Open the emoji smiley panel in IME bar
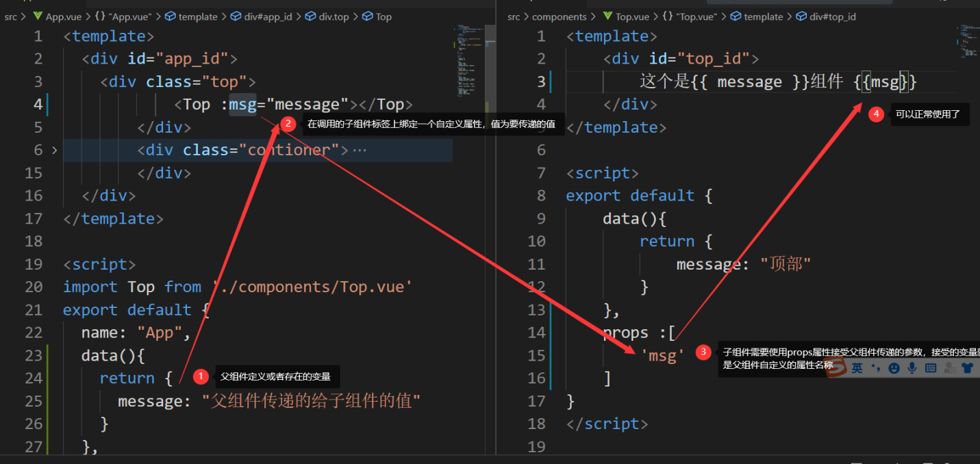 point(894,368)
